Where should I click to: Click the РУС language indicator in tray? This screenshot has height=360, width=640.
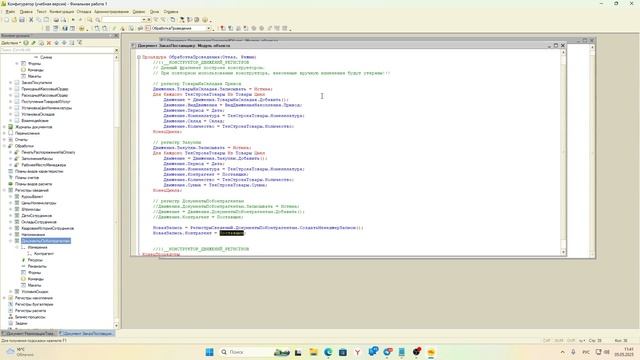point(586,352)
